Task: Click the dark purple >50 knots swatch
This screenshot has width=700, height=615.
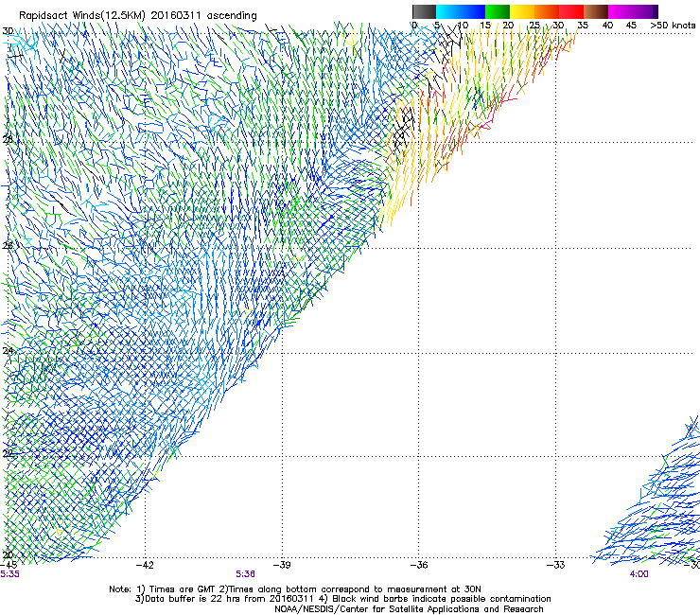Action: pyautogui.click(x=655, y=11)
